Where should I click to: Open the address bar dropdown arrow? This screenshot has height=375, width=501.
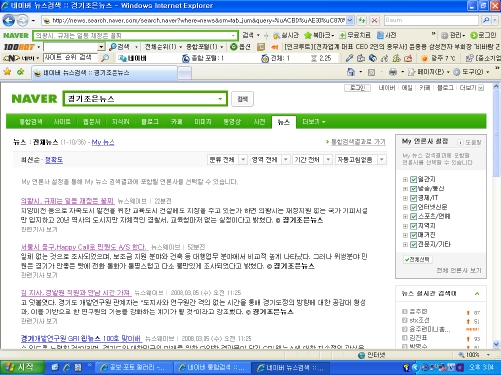(350, 20)
